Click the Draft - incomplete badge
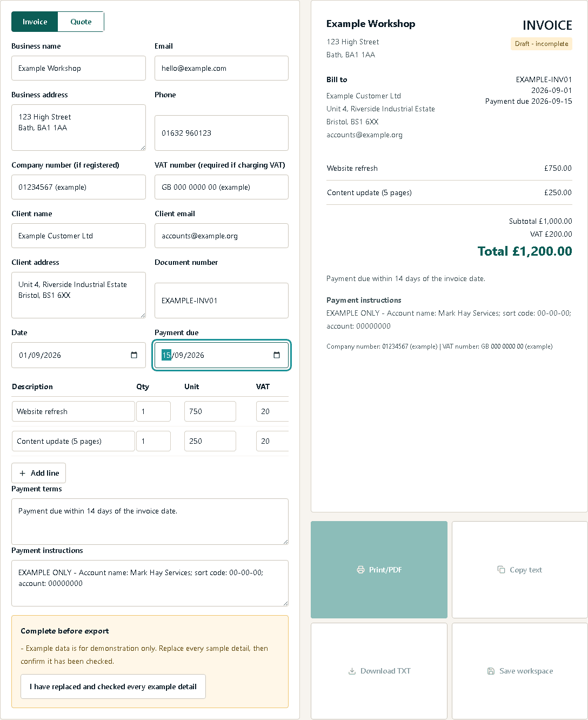Viewport: 588px width, 720px height. [x=542, y=44]
